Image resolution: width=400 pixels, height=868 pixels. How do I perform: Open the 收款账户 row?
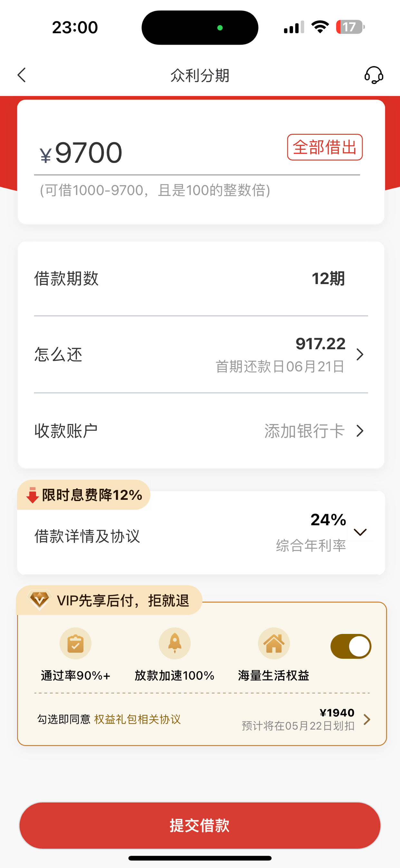tap(201, 431)
